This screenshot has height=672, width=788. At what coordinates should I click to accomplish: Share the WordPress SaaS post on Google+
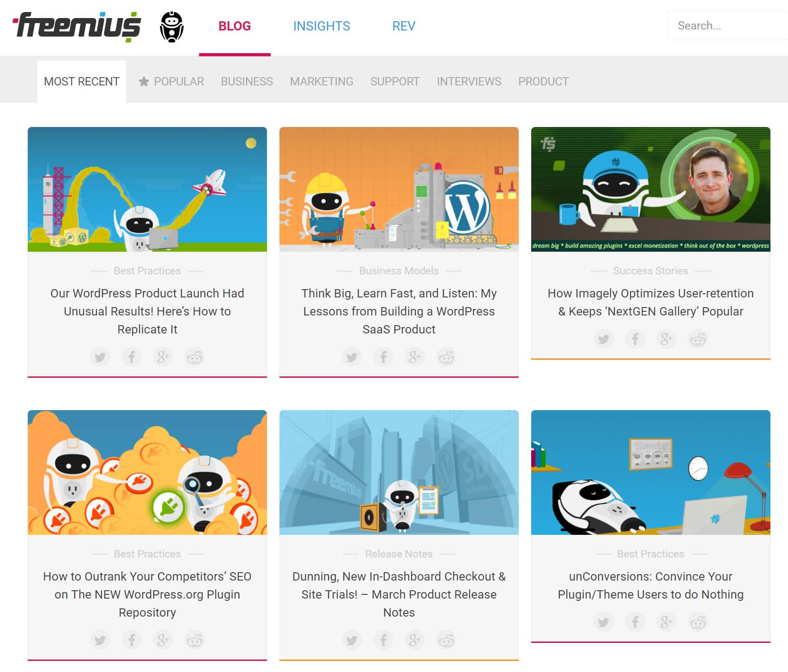click(415, 357)
